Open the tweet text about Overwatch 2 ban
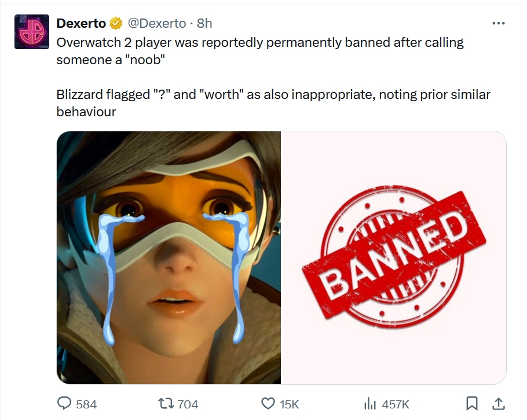 click(260, 51)
